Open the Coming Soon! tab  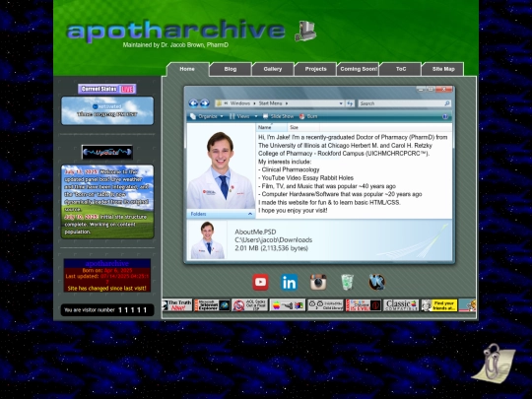pyautogui.click(x=359, y=69)
